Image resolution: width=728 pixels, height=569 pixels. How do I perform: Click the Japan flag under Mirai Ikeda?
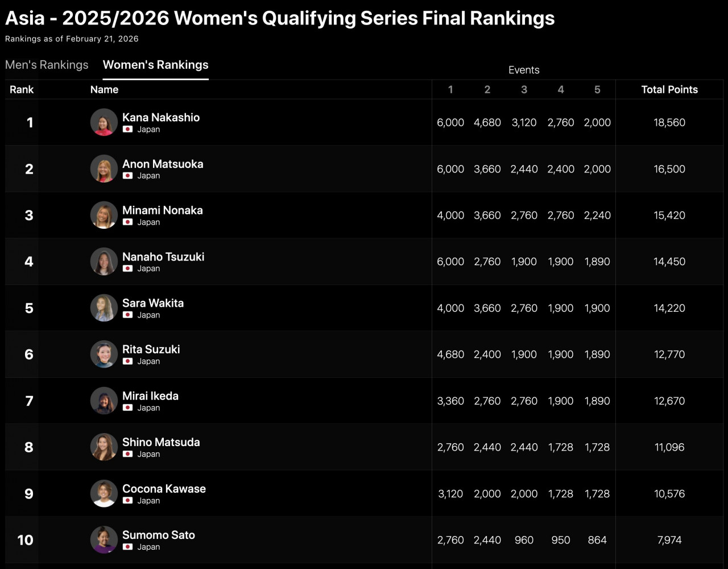pyautogui.click(x=128, y=408)
